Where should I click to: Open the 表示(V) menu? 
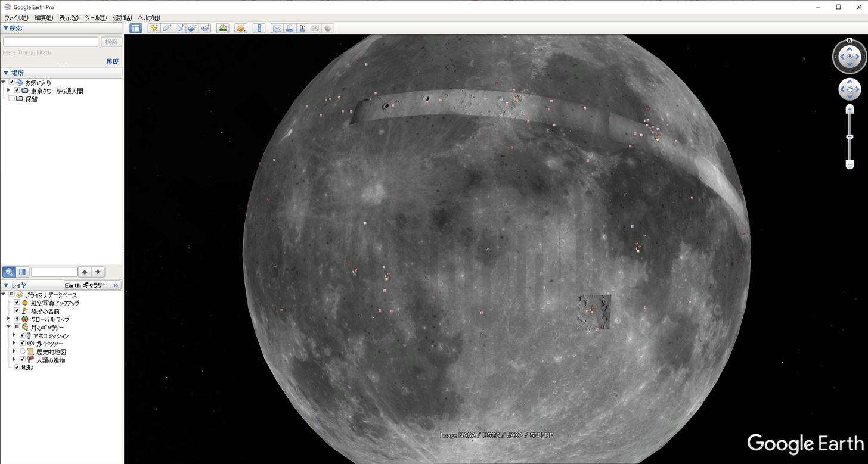[x=69, y=18]
